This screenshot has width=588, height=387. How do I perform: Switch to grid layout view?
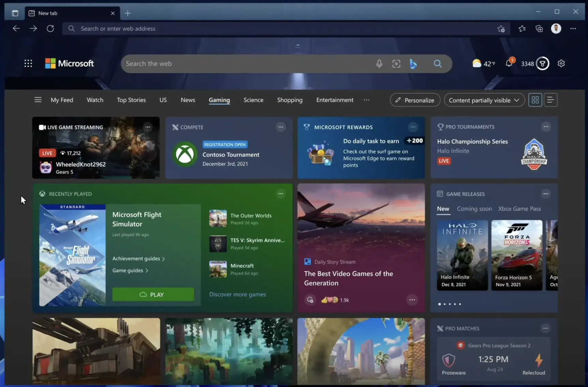coord(535,100)
